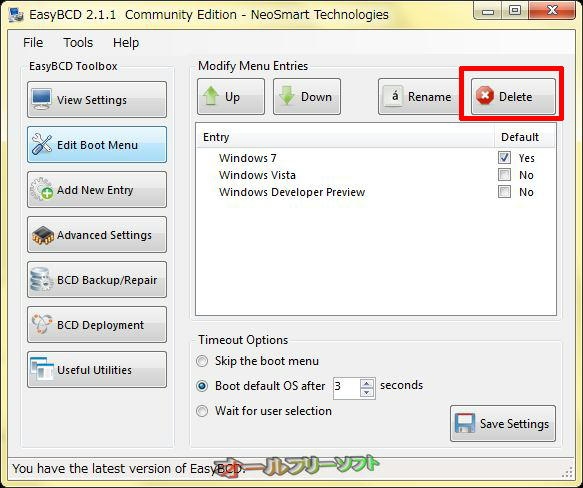Decrease timeout seconds with down arrow
This screenshot has height=488, width=583.
pos(367,393)
